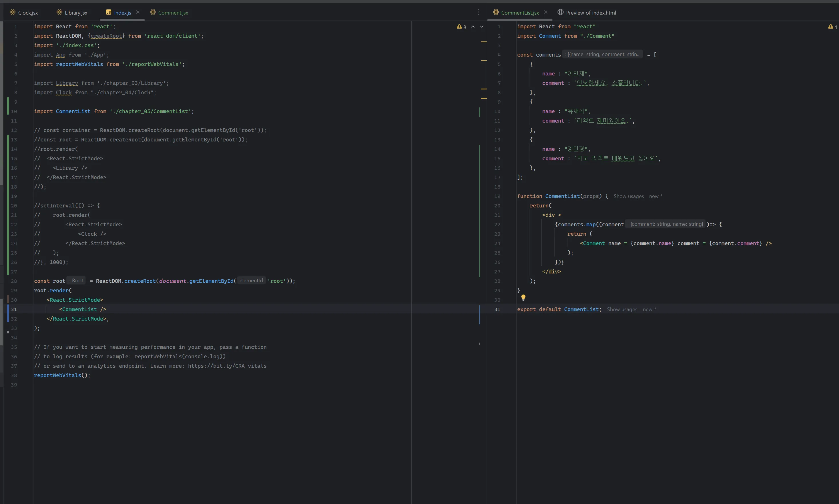Click '<Comment' JSX tag on line 24
839x504 pixels.
592,243
